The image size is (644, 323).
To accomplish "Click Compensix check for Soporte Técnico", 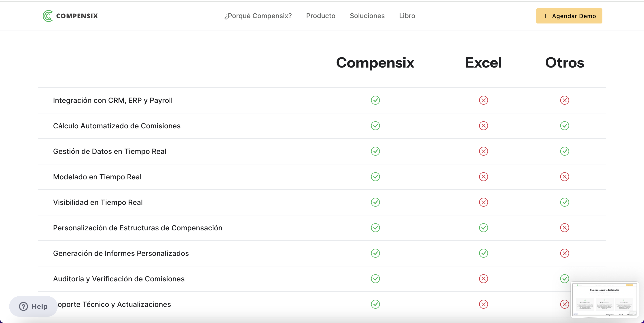I will (x=375, y=304).
